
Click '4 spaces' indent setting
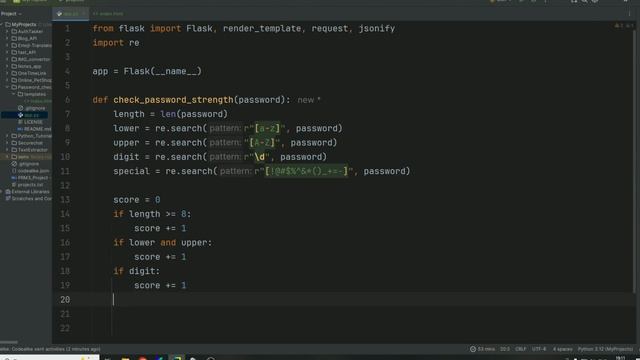point(562,349)
